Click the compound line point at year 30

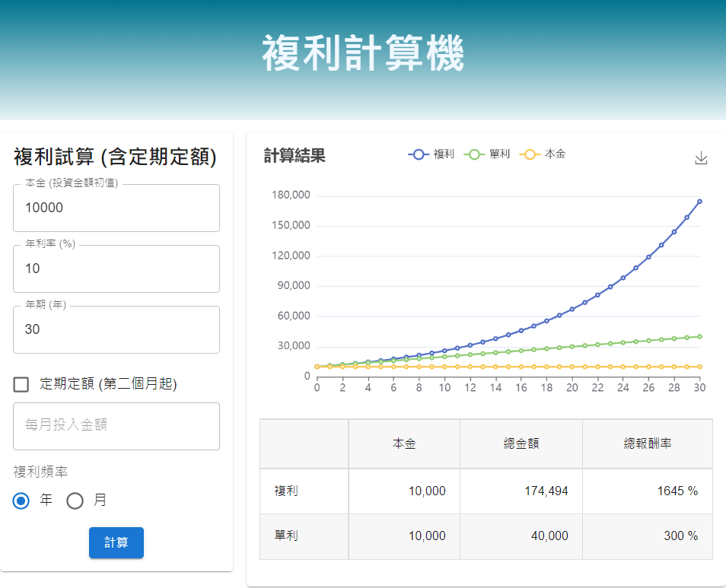point(699,202)
